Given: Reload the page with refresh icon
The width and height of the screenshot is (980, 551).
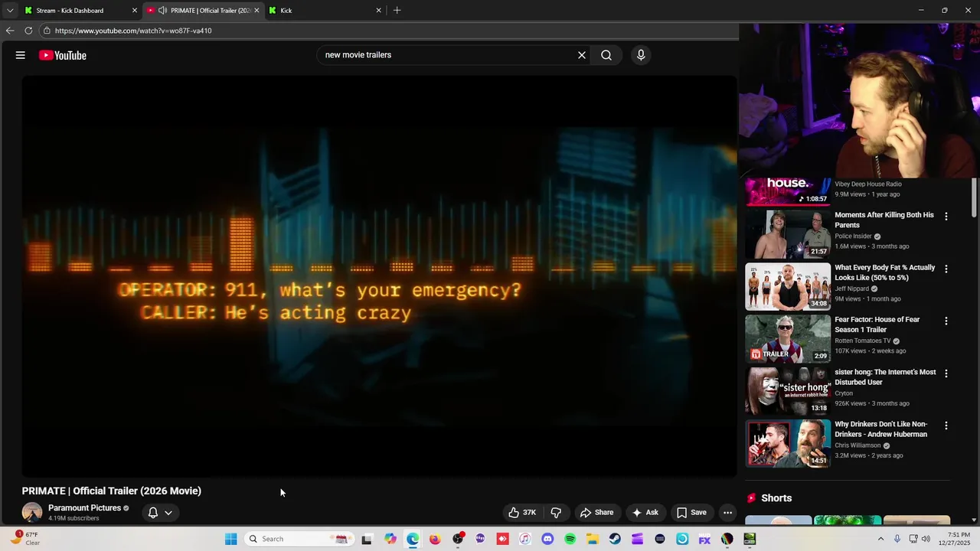Looking at the screenshot, I should pos(28,31).
